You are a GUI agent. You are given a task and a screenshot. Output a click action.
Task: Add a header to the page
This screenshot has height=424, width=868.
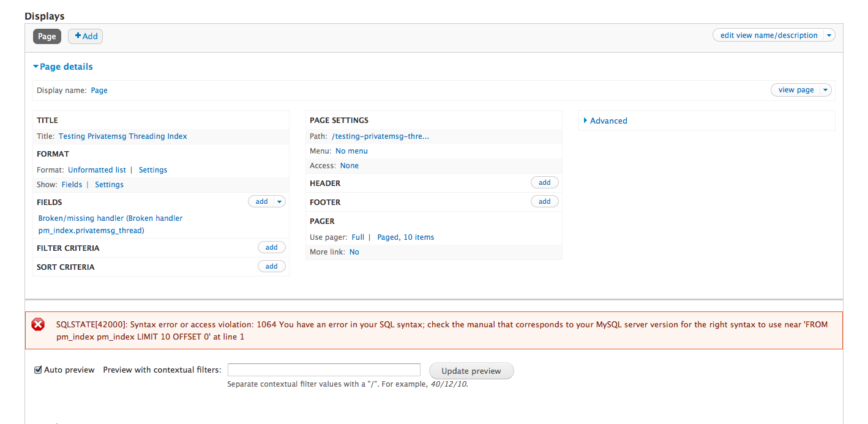pos(544,182)
